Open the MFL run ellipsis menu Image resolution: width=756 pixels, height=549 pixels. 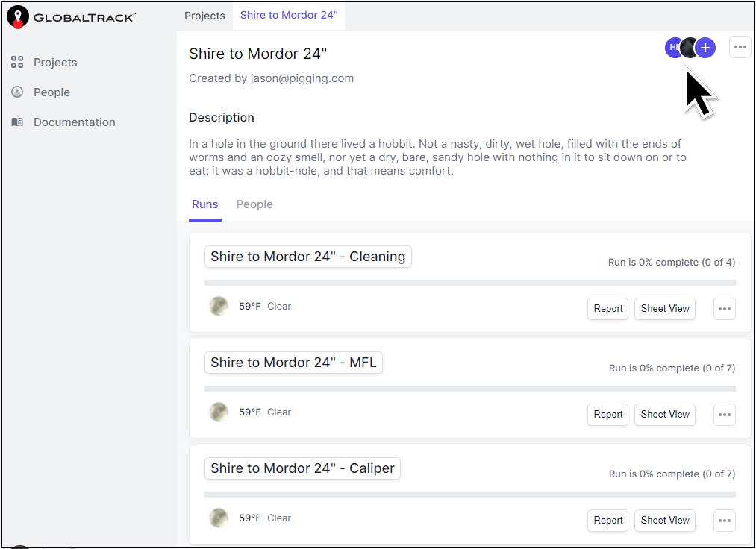click(724, 415)
